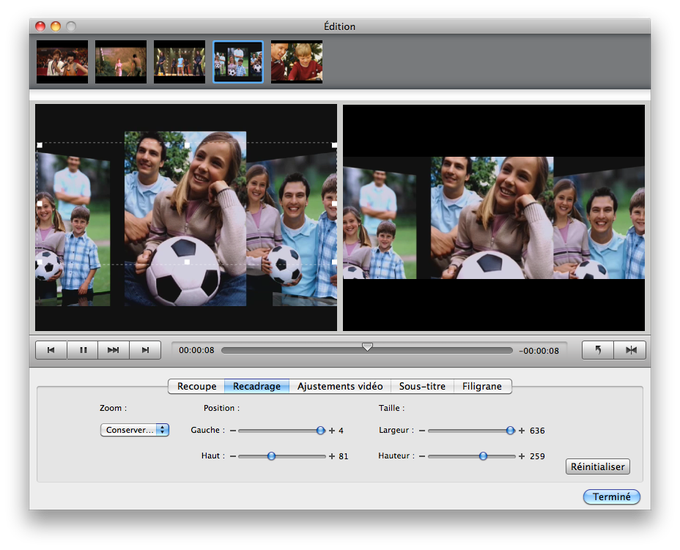680x550 pixels.
Task: Click the Réinitialiser button
Action: (598, 467)
